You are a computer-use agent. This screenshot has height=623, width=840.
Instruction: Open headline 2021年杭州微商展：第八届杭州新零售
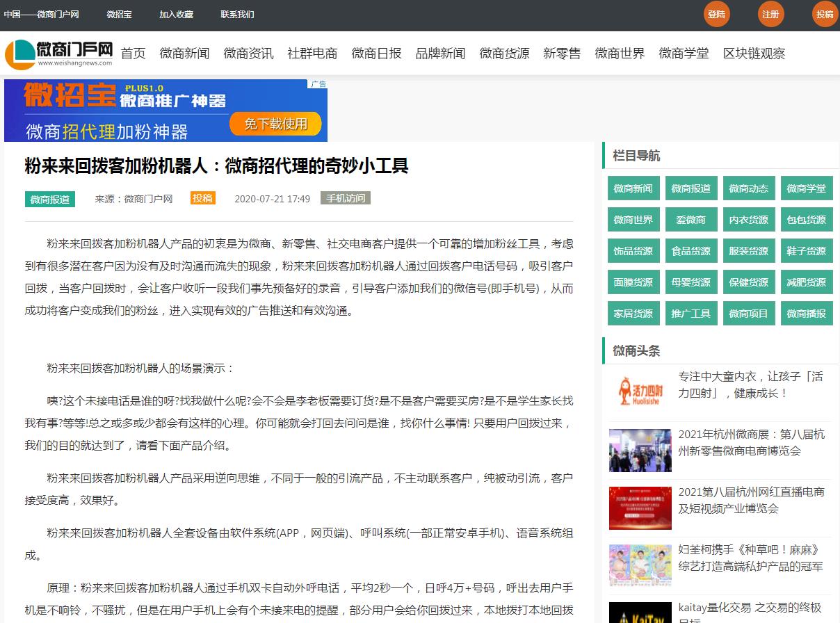point(752,442)
